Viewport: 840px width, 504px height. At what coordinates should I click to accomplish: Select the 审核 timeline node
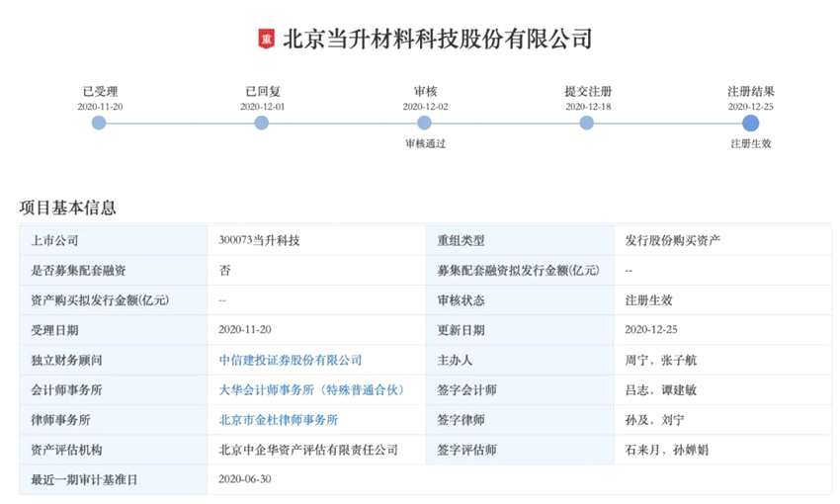(424, 124)
